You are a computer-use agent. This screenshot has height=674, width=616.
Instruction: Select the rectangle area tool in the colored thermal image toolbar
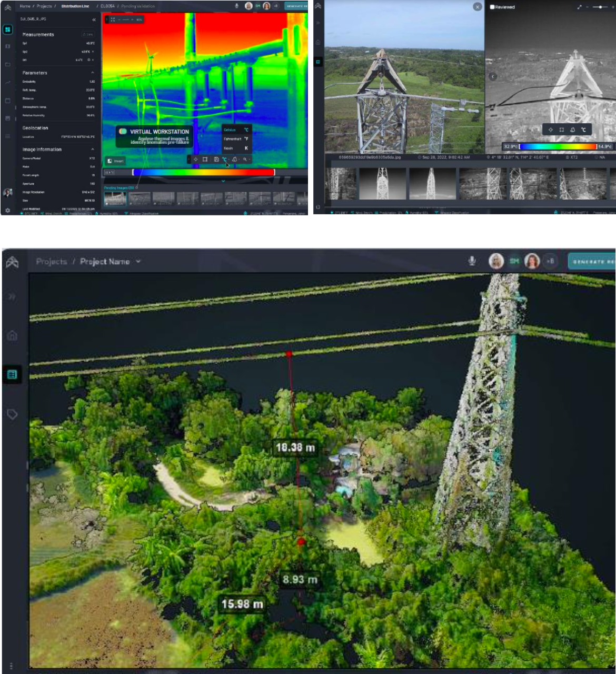205,160
